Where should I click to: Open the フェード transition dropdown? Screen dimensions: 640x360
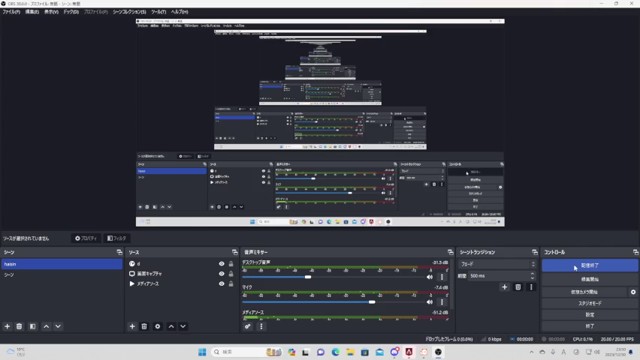click(x=498, y=264)
